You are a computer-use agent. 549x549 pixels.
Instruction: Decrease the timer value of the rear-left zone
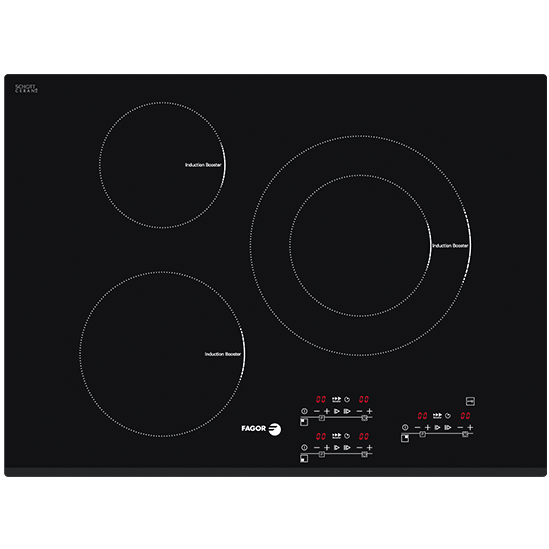359,411
